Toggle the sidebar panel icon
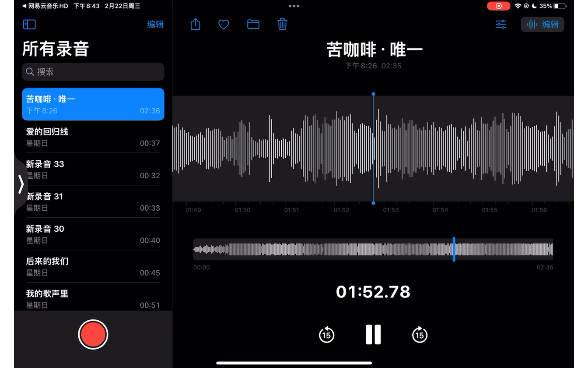 click(29, 25)
